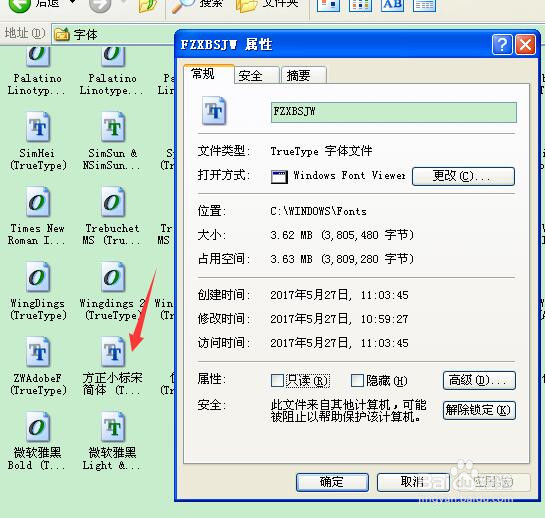The height and width of the screenshot is (518, 545).
Task: Click the FZXBSJW file name field
Action: [394, 112]
